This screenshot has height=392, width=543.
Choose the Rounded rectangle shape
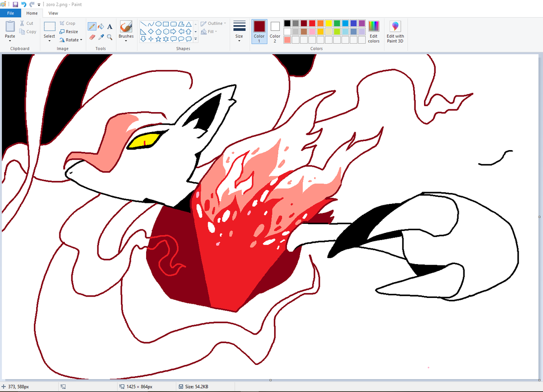click(x=174, y=24)
